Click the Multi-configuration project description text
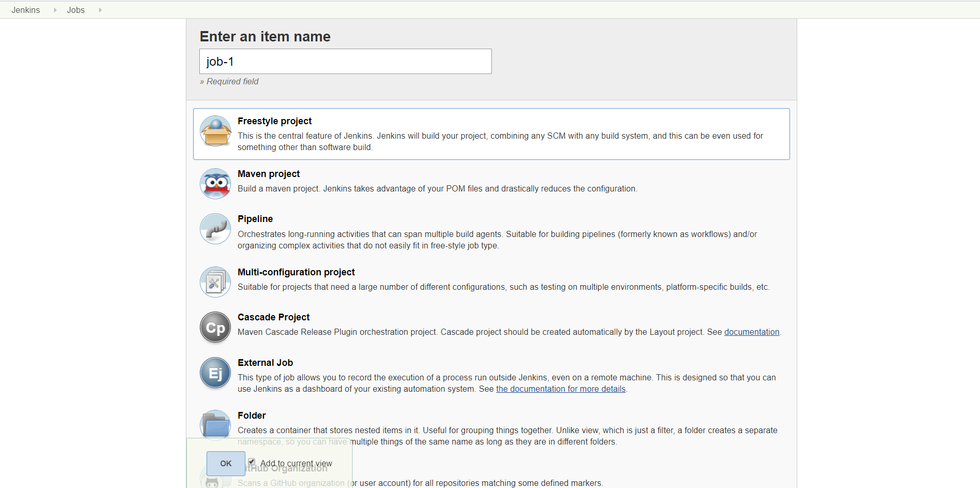The width and height of the screenshot is (980, 488). (x=504, y=287)
